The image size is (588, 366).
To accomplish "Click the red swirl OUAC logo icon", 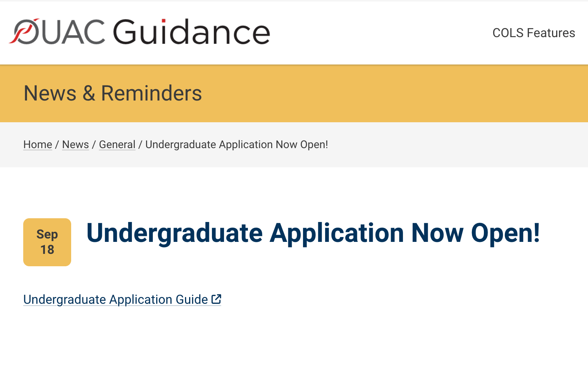I will [24, 31].
